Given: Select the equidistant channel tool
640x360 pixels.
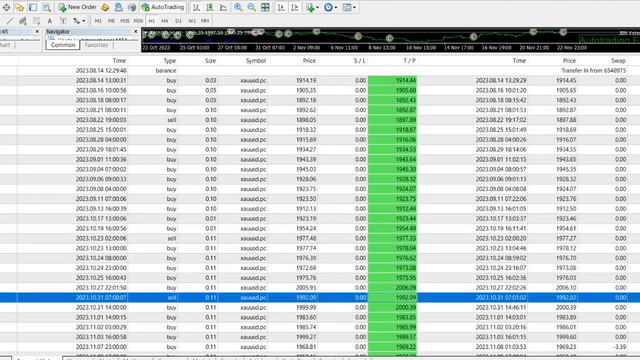Looking at the screenshot, I should pyautogui.click(x=23, y=20).
